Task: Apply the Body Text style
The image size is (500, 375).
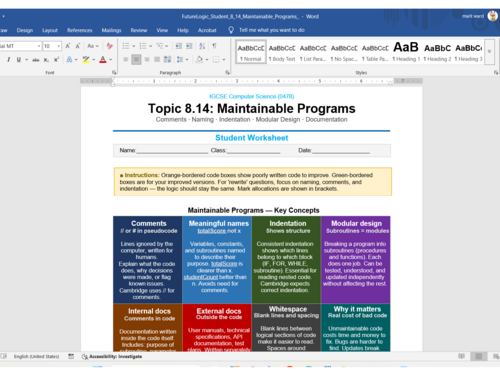Action: coord(282,52)
